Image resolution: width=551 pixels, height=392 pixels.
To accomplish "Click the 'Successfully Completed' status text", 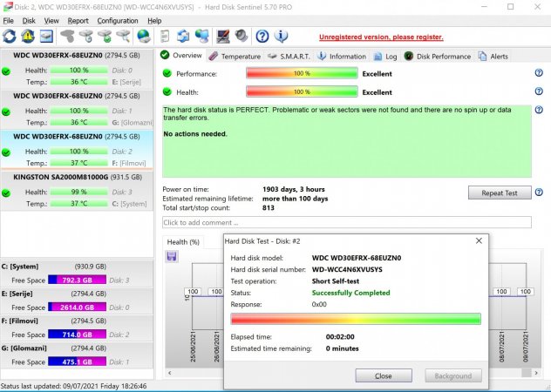I will (351, 293).
